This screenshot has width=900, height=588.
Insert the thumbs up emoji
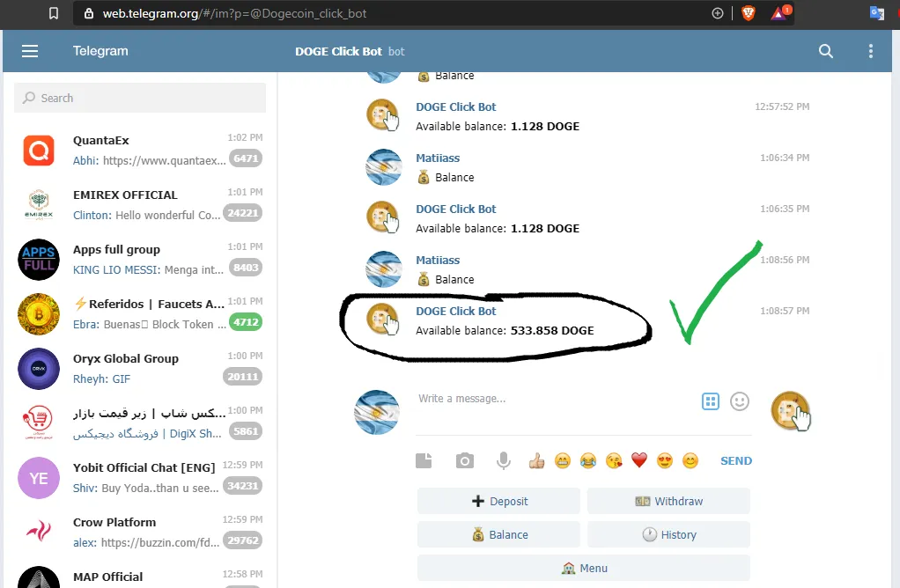tap(536, 460)
